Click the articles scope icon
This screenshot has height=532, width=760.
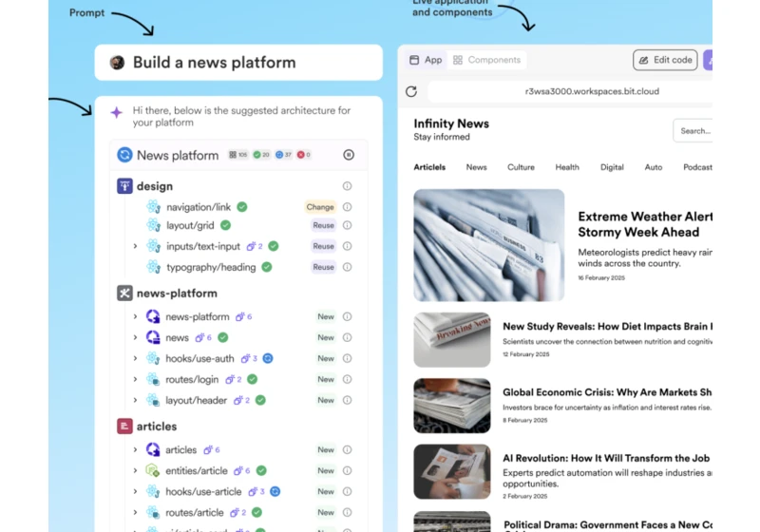[124, 427]
